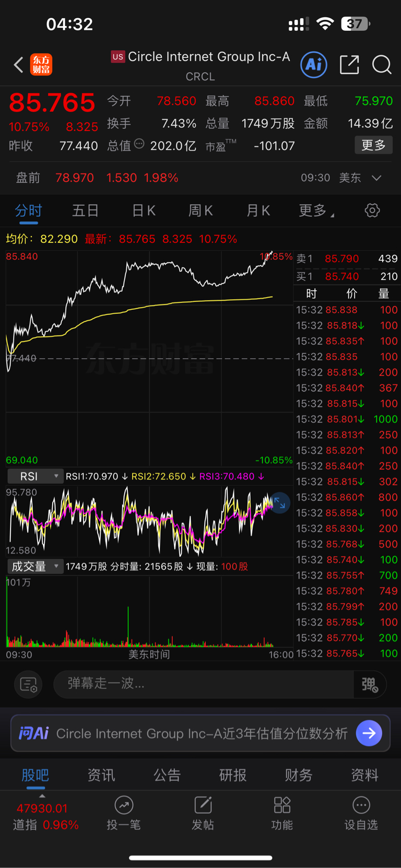
Task: Tap the volume bars chart
Action: coord(149,612)
